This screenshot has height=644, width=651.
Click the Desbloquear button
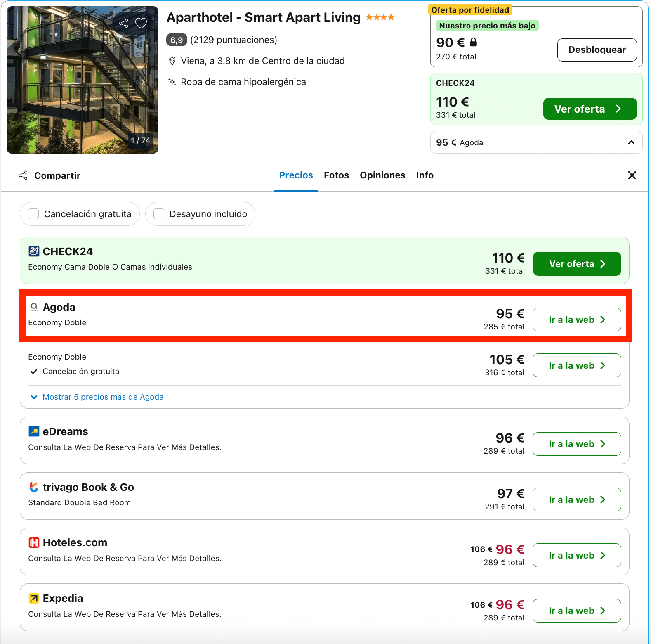click(597, 50)
